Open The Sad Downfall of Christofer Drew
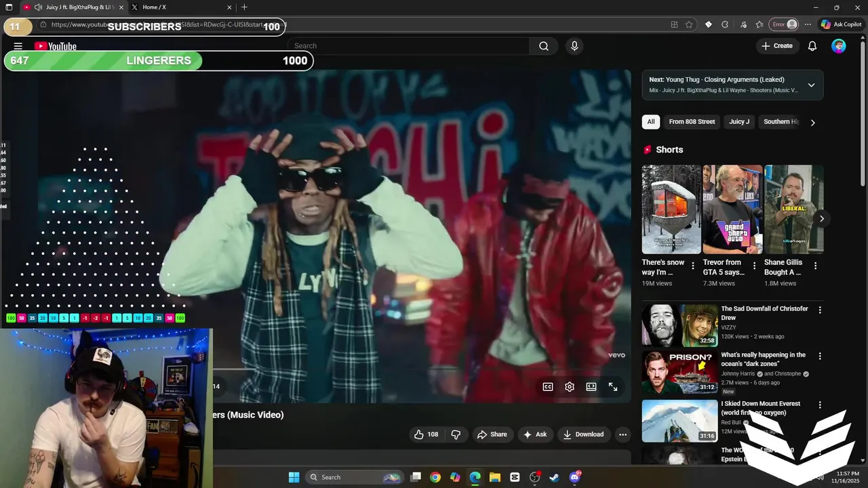This screenshot has width=868, height=488. tap(679, 325)
